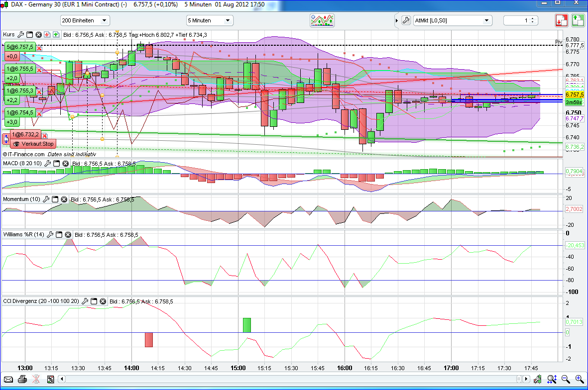Expand the trading toolbar arrow
Screen dimensions: 588x390
tap(396, 20)
